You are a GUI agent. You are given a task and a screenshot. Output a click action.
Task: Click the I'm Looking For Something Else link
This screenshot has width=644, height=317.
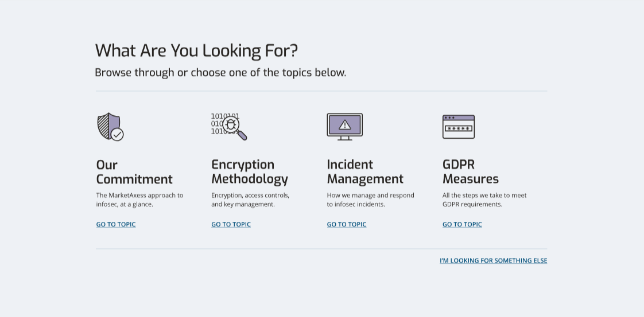(x=493, y=261)
